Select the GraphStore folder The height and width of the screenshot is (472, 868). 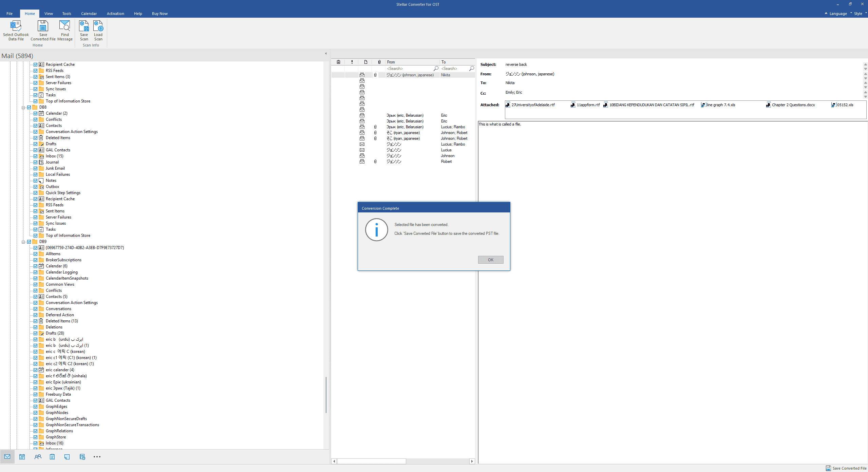click(x=56, y=437)
